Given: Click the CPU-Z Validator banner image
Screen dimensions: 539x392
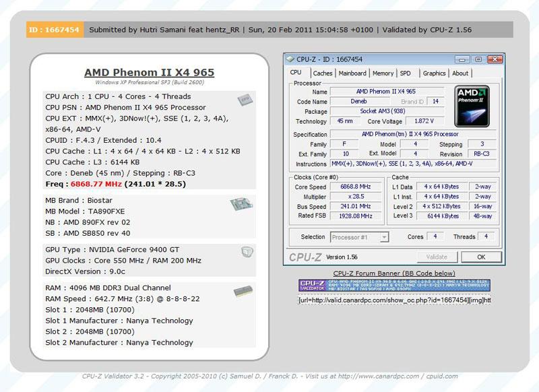Looking at the screenshot, I should coord(394,286).
